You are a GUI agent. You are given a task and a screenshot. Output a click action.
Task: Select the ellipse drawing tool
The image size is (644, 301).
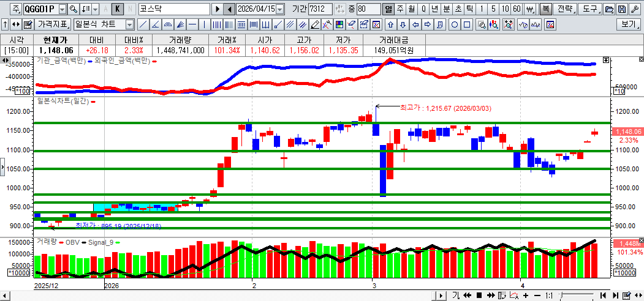[x=455, y=25]
